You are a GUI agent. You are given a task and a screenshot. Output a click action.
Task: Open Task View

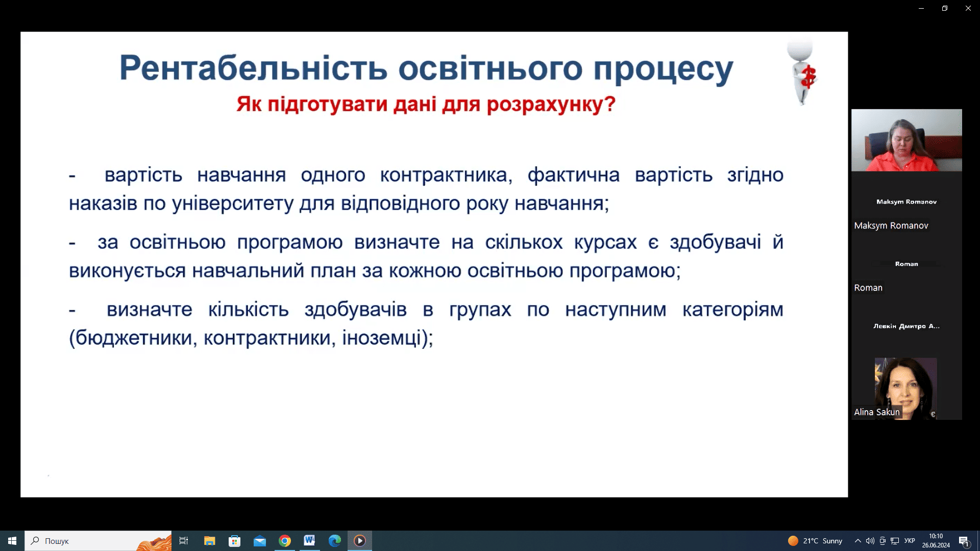(x=184, y=541)
